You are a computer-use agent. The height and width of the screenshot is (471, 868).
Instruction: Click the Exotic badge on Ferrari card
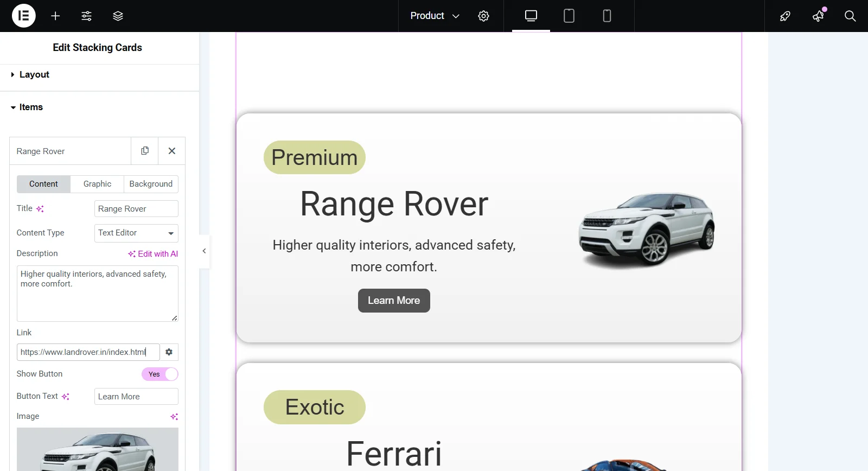(315, 407)
